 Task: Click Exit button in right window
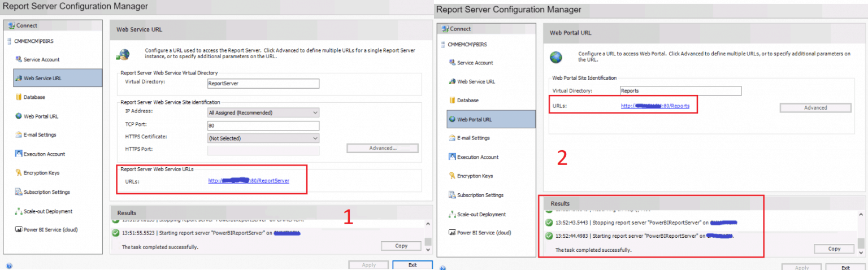(845, 268)
